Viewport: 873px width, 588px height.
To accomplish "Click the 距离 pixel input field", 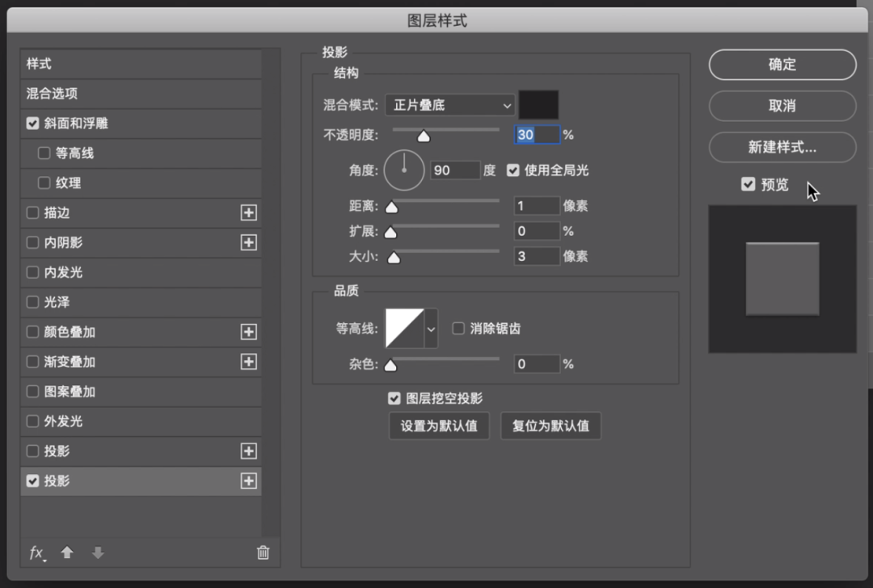I will 537,206.
